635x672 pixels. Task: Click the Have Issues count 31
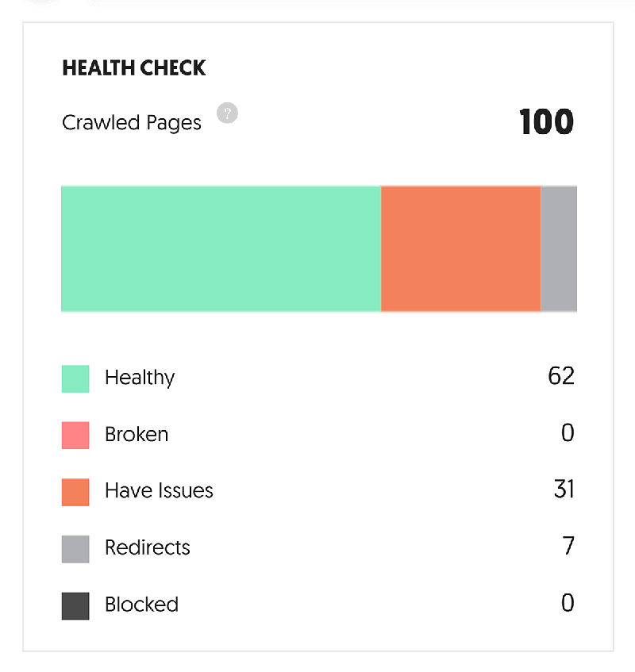pyautogui.click(x=564, y=490)
